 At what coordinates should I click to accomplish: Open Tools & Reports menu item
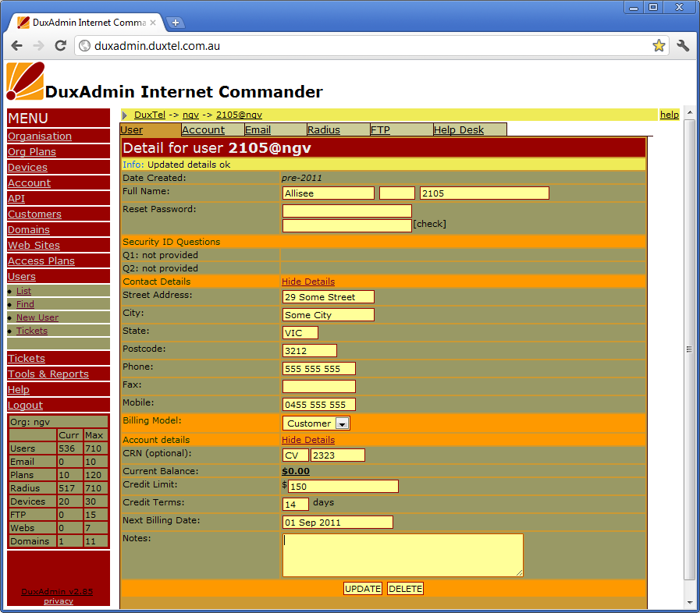[48, 374]
